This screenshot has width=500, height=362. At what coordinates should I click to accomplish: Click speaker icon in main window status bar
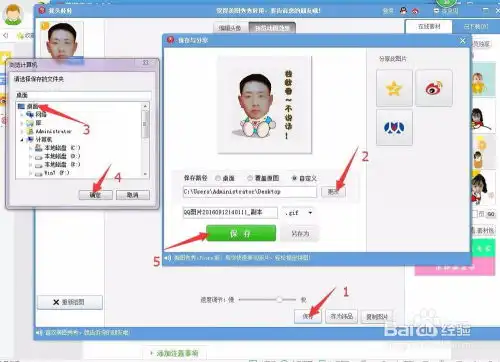click(40, 332)
